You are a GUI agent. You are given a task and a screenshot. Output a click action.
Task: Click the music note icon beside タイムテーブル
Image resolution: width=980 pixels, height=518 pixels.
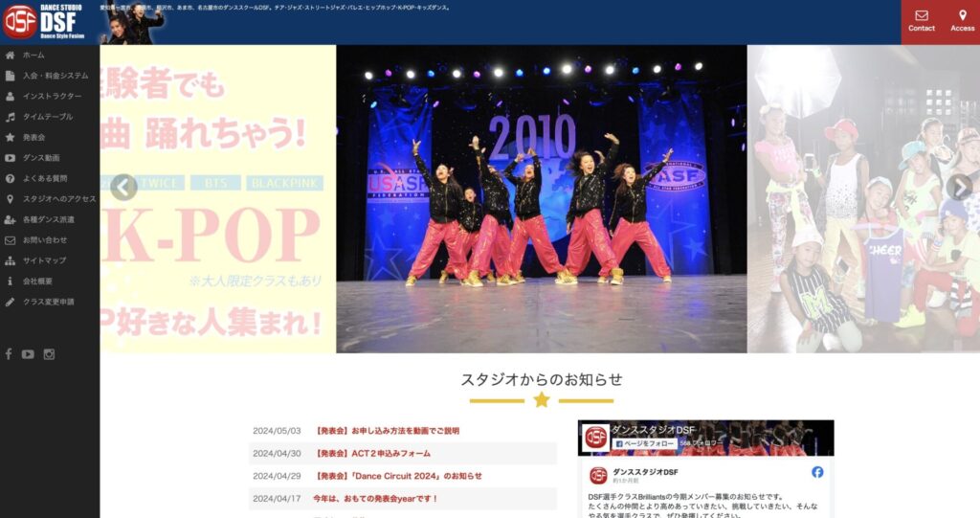(10, 117)
